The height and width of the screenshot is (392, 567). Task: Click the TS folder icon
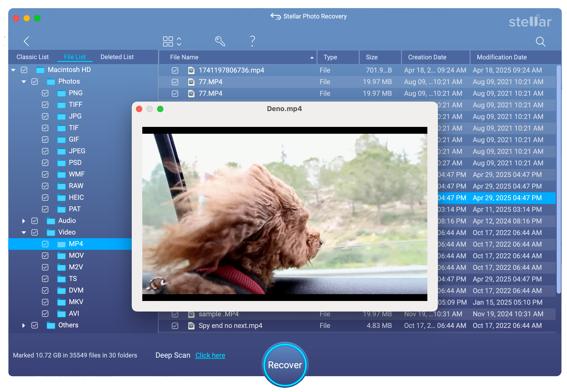[62, 279]
